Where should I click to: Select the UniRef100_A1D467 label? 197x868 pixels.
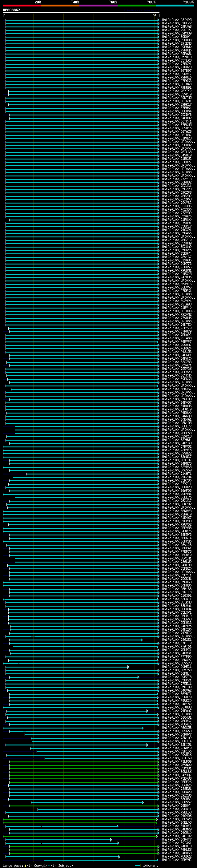[x=177, y=518]
